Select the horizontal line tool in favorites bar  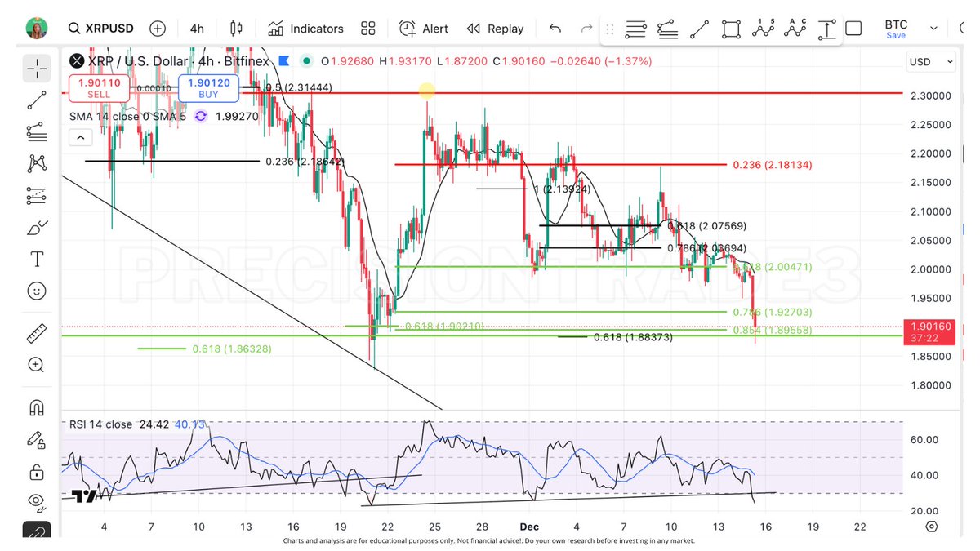(636, 29)
